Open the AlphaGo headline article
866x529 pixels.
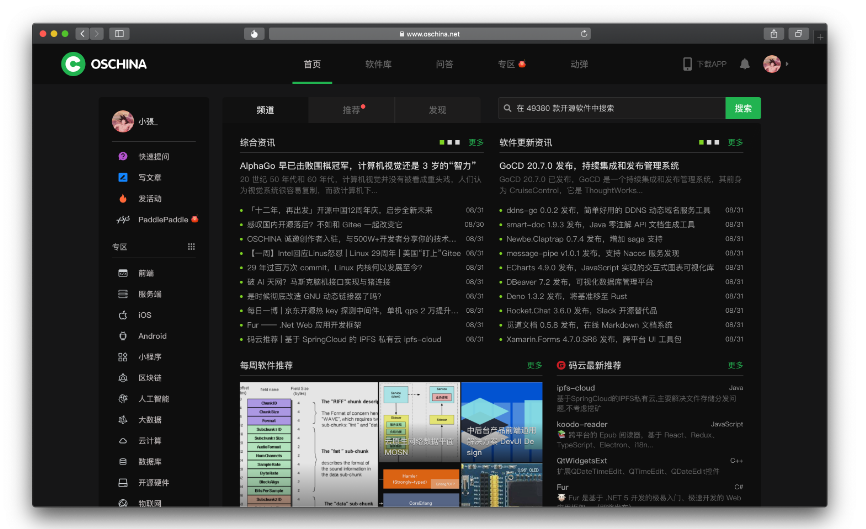pos(358,166)
